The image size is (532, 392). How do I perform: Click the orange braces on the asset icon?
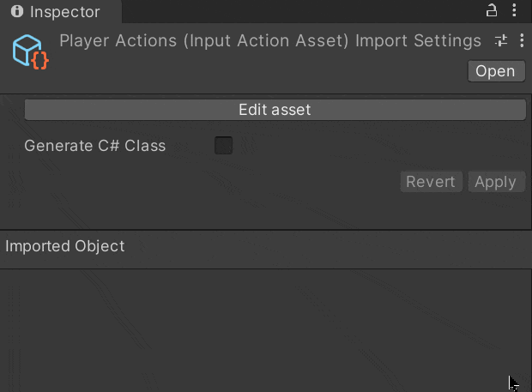(39, 61)
